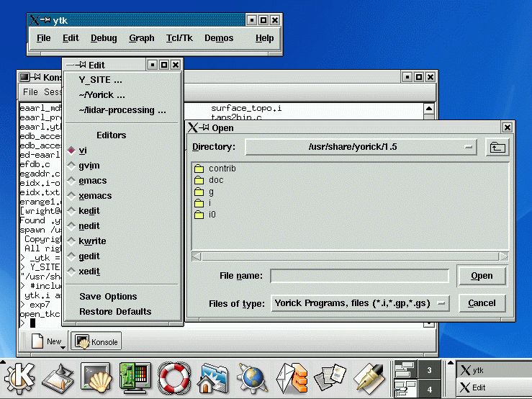Focus the File name text field
Image resolution: width=532 pixels, height=399 pixels.
pyautogui.click(x=359, y=276)
